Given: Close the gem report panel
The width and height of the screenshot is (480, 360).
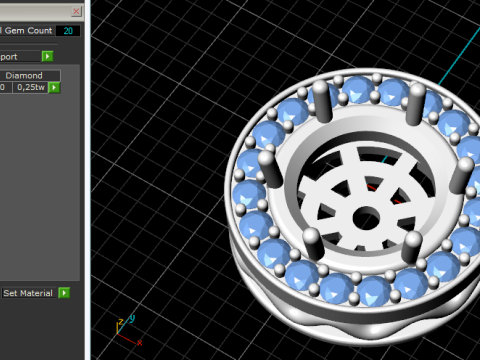Looking at the screenshot, I should (x=76, y=12).
